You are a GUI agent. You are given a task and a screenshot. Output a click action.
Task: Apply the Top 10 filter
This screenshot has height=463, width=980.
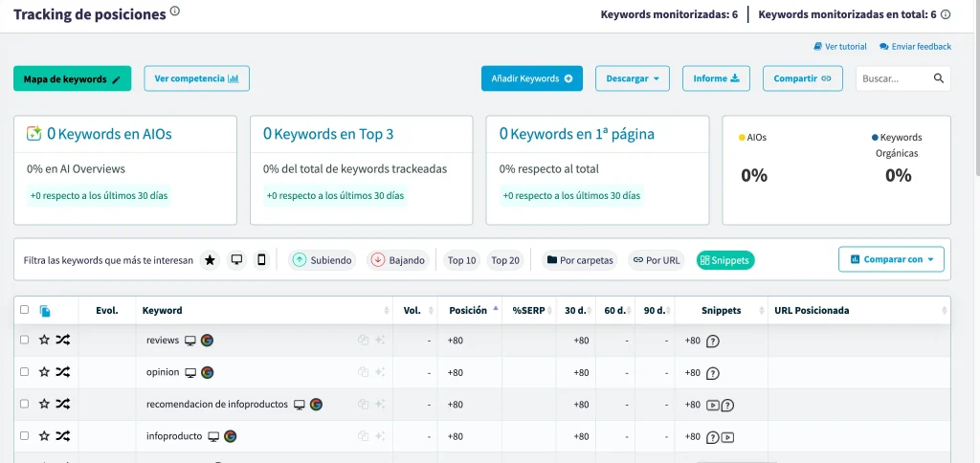point(461,260)
